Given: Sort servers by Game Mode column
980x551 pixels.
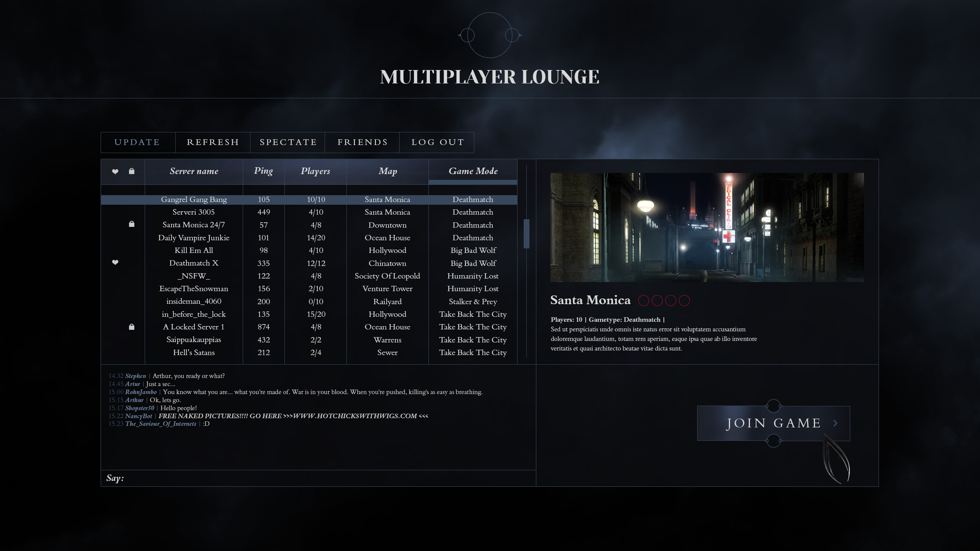Looking at the screenshot, I should pos(473,171).
